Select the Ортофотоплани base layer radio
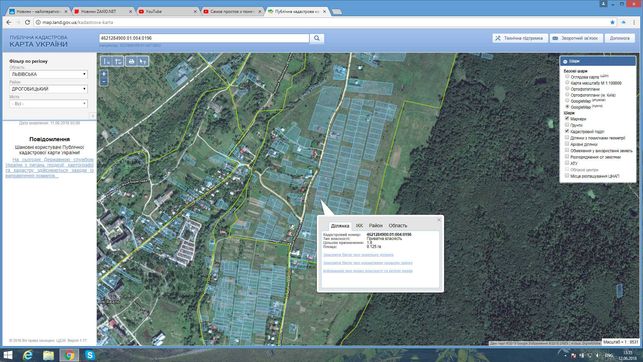Image resolution: width=643 pixels, height=362 pixels. tap(567, 89)
